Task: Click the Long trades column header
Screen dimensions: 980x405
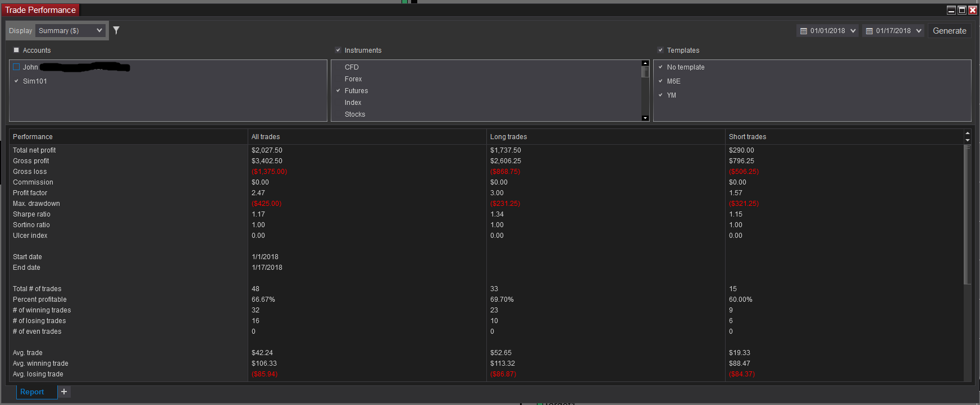Action: click(606, 137)
